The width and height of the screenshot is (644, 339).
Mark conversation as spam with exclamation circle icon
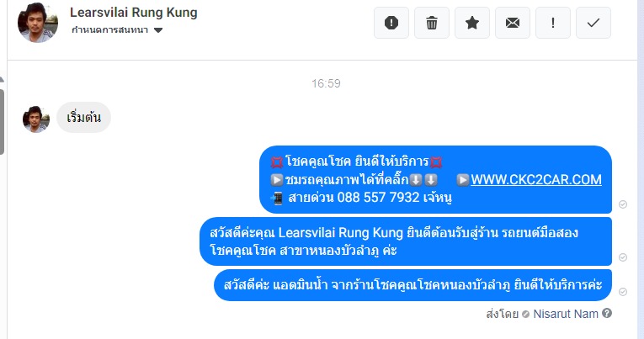click(x=391, y=23)
